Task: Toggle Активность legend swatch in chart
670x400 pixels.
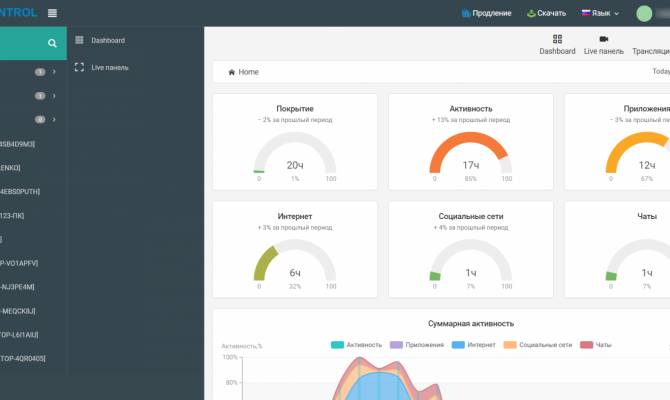Action: tap(337, 345)
